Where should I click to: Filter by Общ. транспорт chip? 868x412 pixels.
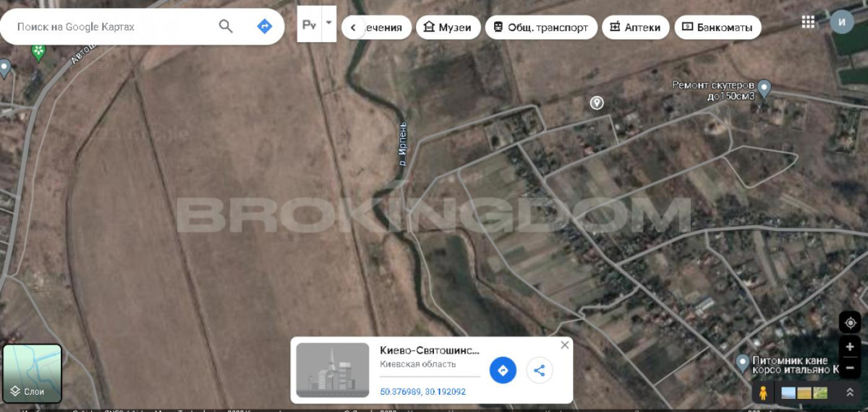point(541,28)
